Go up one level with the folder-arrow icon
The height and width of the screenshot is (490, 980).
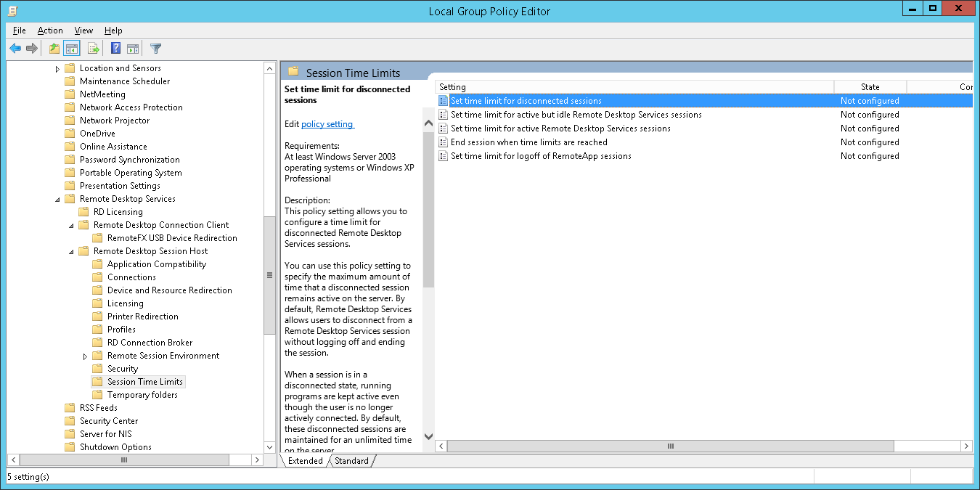54,49
